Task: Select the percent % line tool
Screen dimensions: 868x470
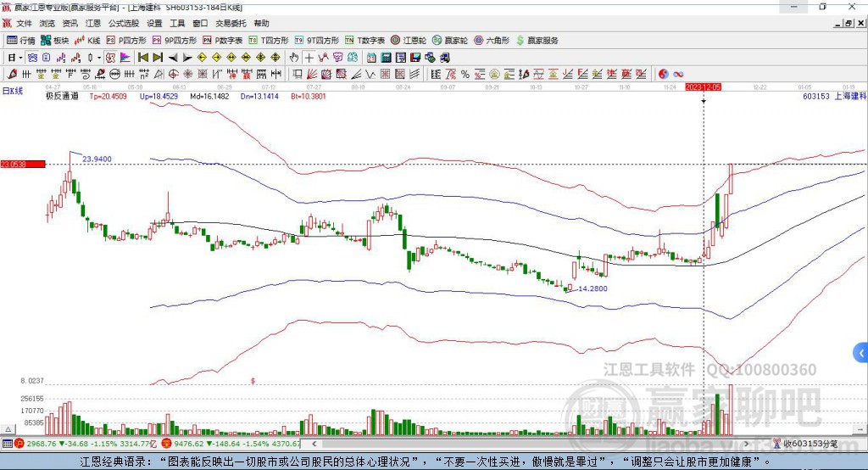Action: 465,75
